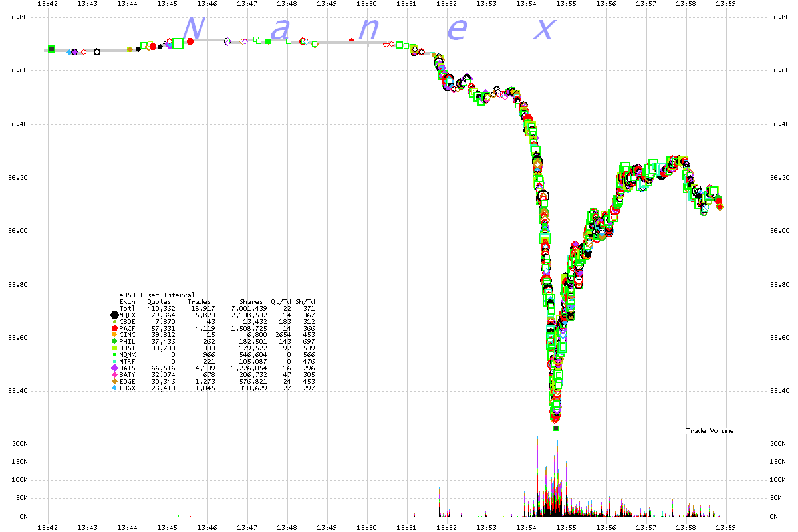Click the 13:42 top time axis label
The width and height of the screenshot is (798, 532).
click(48, 4)
